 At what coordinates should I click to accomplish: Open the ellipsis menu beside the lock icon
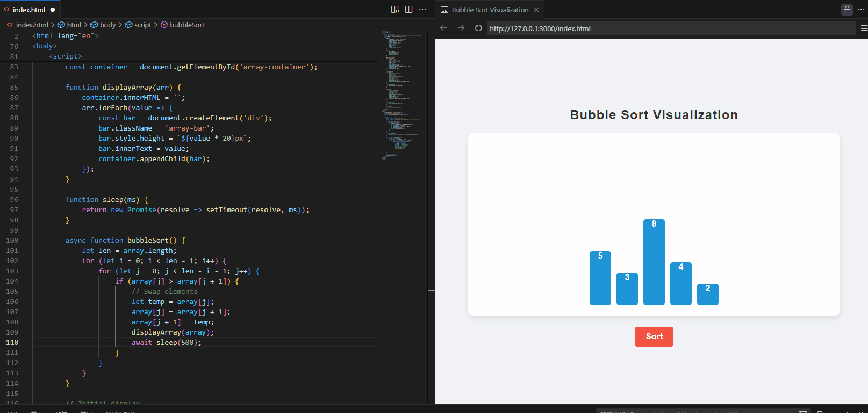click(861, 10)
